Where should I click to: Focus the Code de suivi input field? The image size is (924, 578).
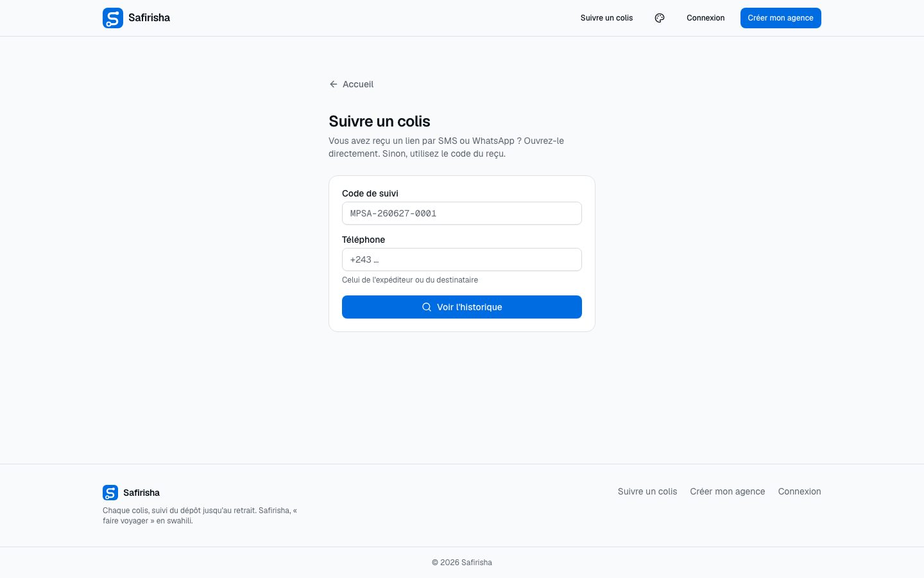click(x=462, y=213)
